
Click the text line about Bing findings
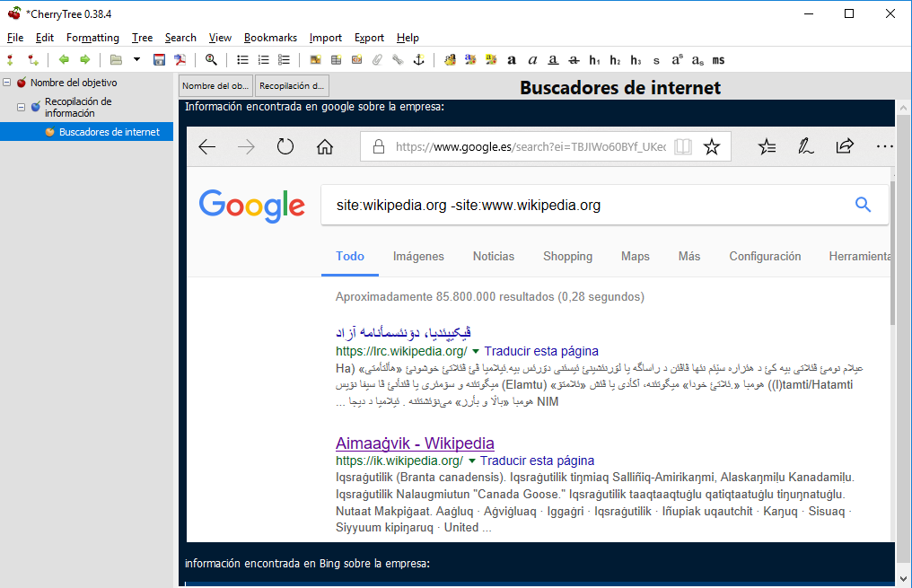click(307, 563)
